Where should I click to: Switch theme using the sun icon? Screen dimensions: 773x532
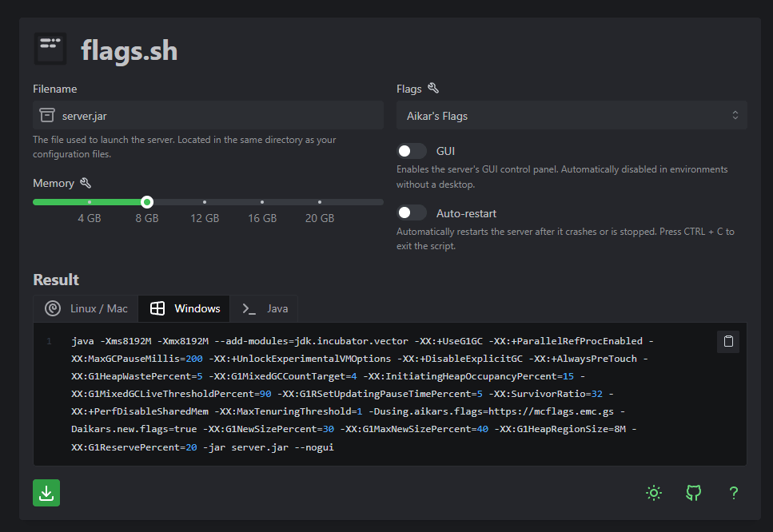point(654,493)
